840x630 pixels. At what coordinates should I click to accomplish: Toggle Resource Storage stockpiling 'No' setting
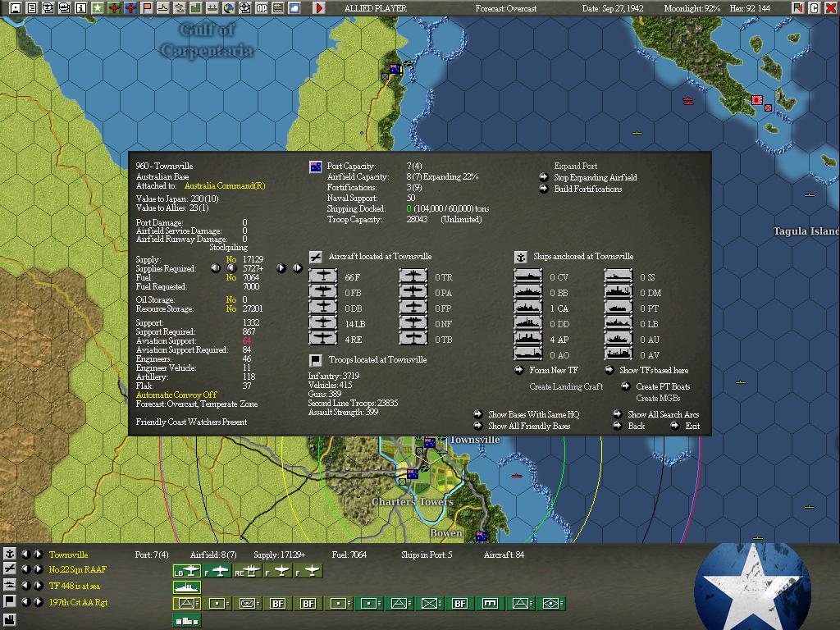click(x=231, y=308)
